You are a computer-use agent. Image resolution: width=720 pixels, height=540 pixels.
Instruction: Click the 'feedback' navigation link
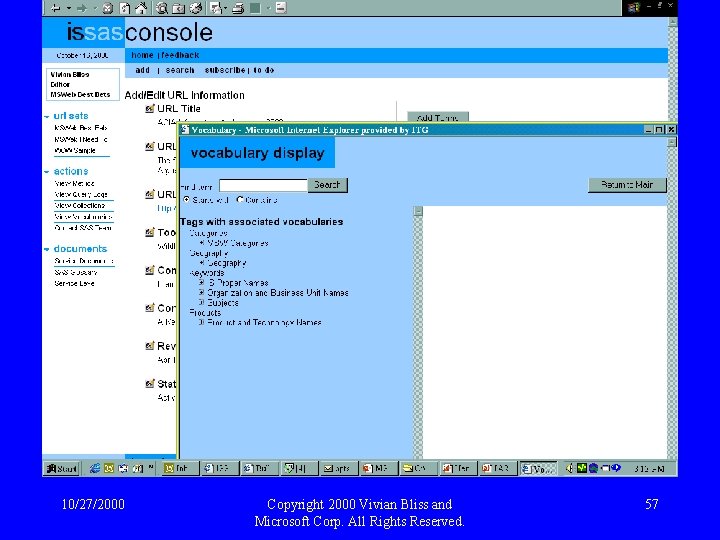pos(180,55)
